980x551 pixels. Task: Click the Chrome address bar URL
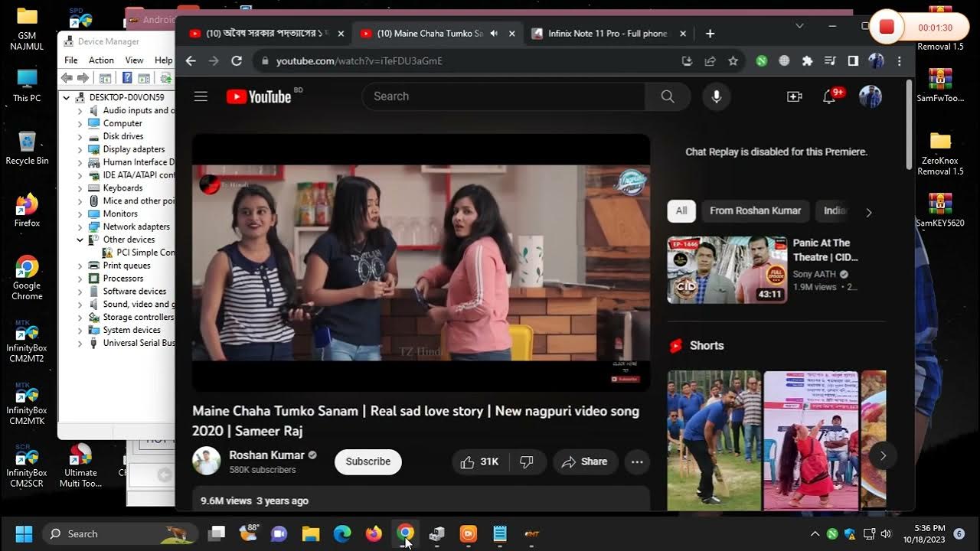click(359, 60)
